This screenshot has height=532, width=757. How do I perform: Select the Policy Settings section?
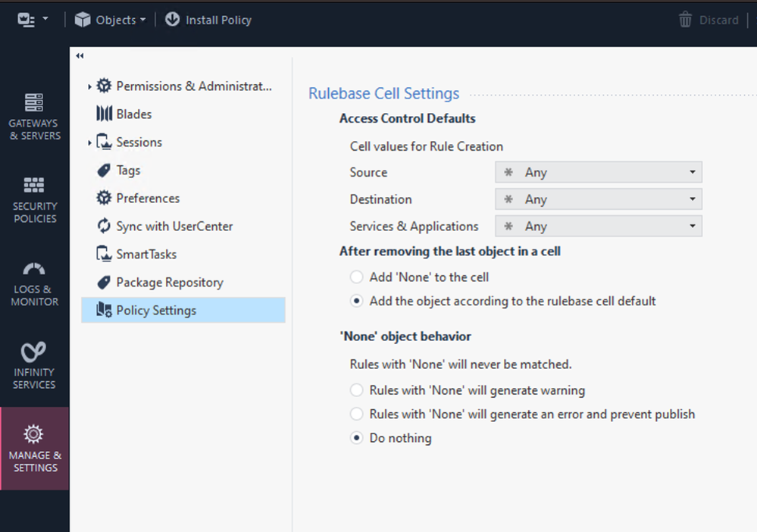click(183, 310)
